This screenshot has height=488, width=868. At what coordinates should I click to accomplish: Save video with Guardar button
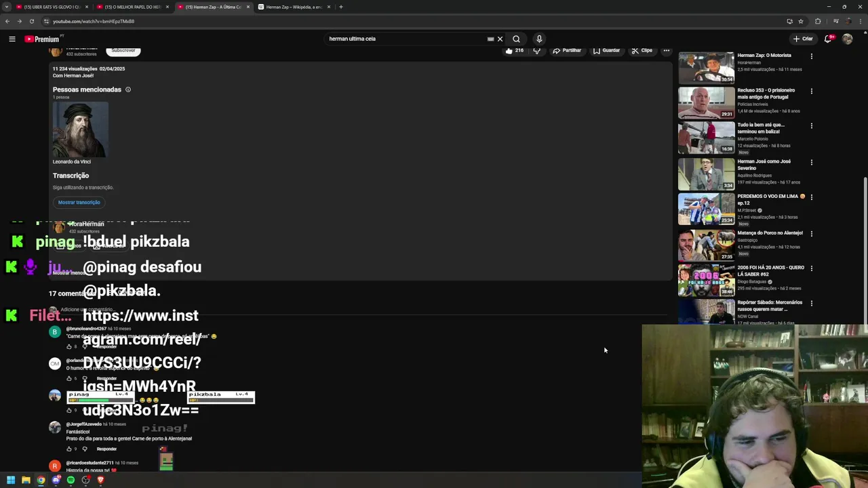(606, 50)
